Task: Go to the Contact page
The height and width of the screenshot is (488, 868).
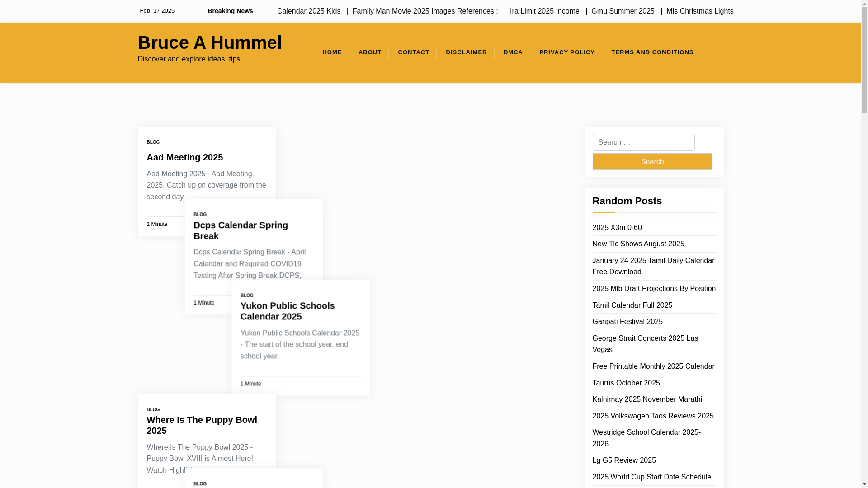Action: click(413, 52)
